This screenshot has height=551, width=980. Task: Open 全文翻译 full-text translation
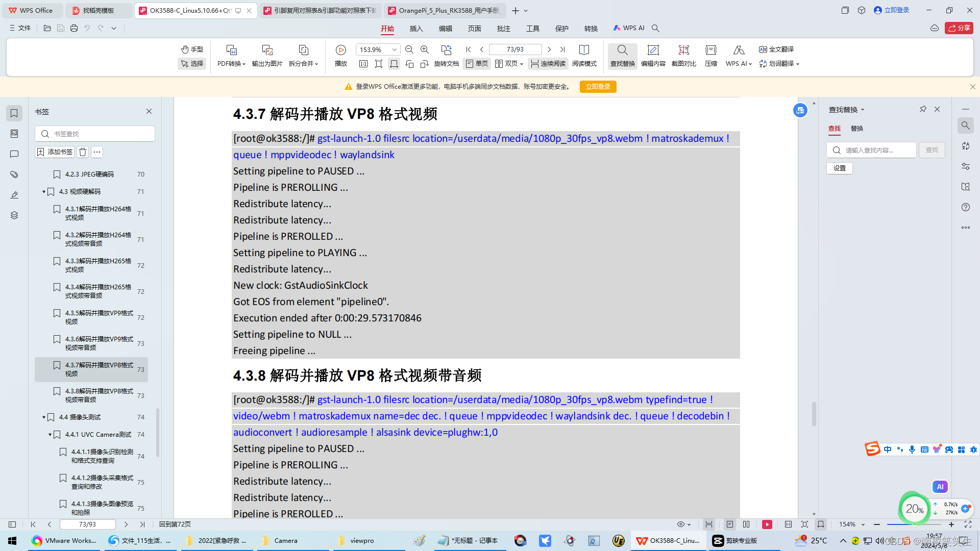pyautogui.click(x=776, y=49)
